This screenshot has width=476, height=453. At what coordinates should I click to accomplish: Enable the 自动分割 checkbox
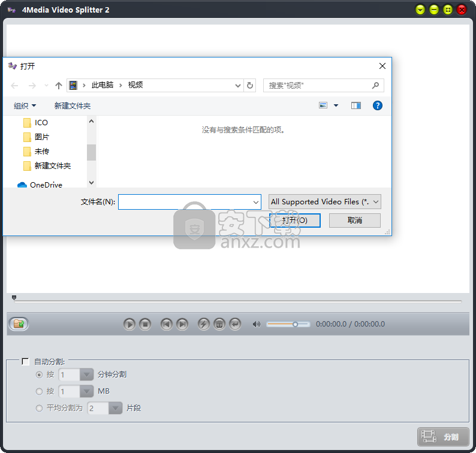tap(26, 361)
